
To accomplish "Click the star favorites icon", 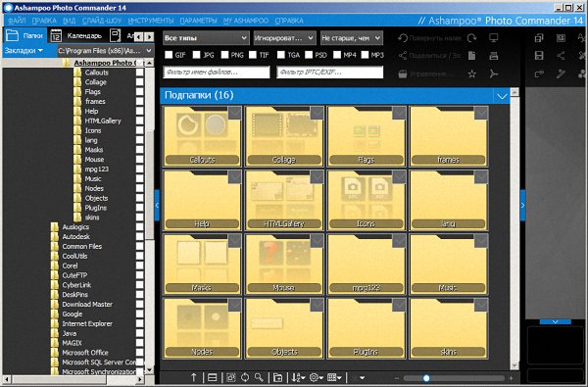I will click(471, 73).
